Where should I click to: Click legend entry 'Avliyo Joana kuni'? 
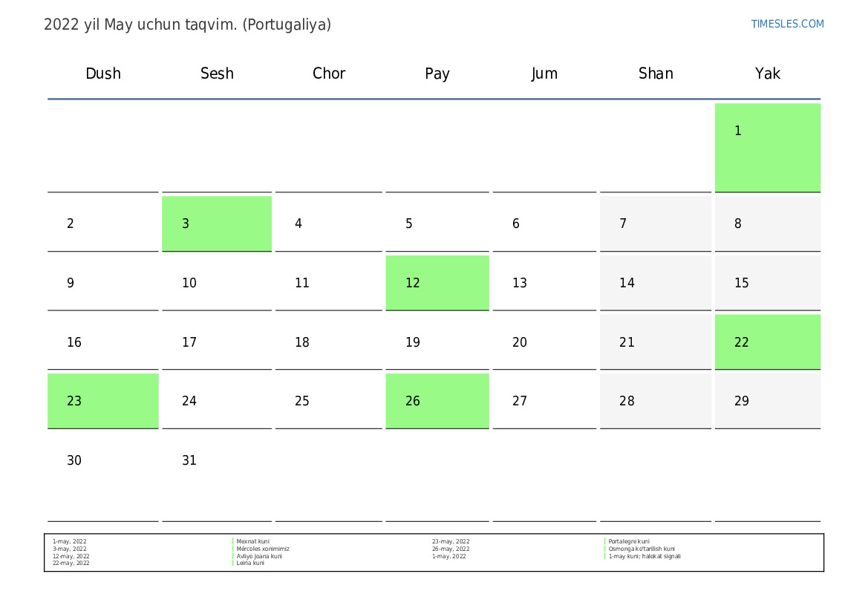coord(259,556)
